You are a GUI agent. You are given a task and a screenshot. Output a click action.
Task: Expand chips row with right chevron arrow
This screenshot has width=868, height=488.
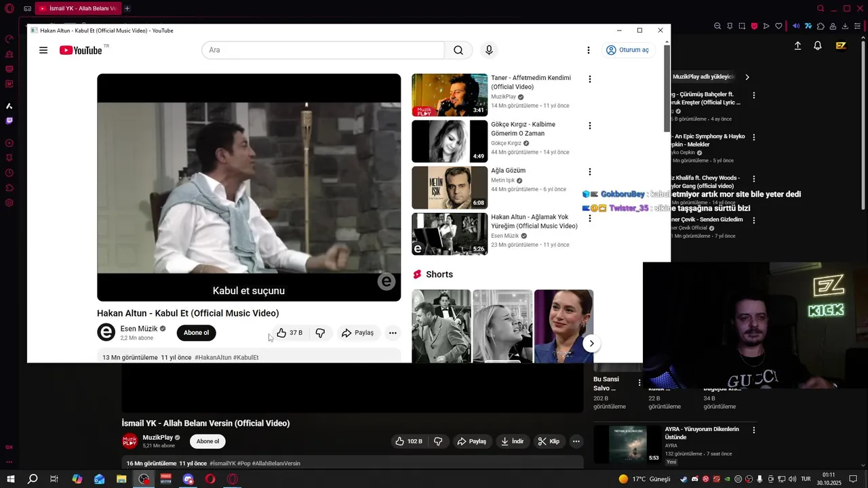(x=747, y=77)
